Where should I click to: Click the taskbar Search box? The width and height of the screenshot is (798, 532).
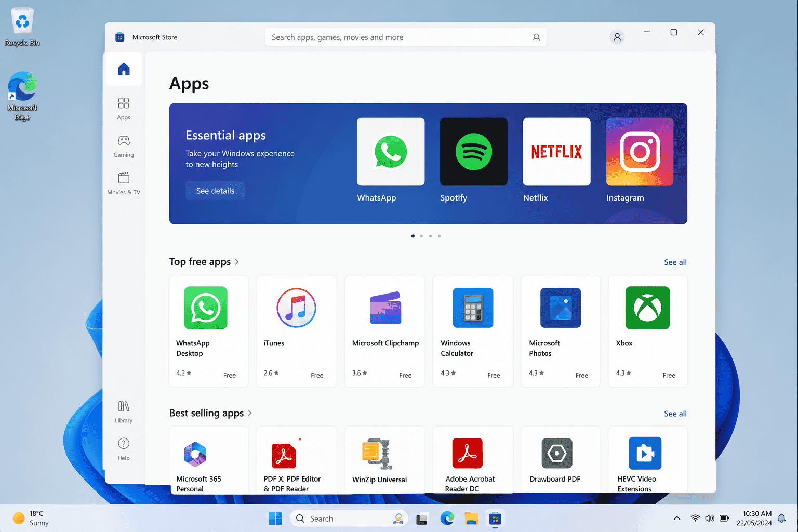[349, 518]
